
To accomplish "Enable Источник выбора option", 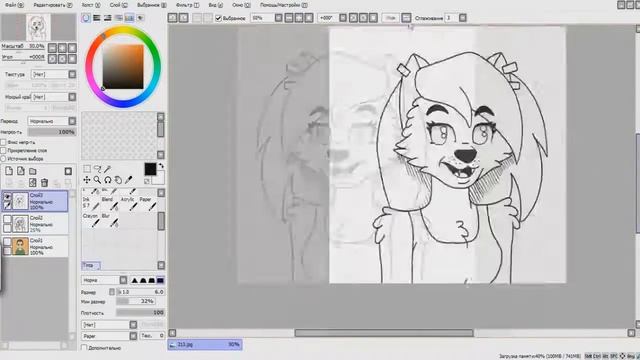I will [x=3, y=159].
